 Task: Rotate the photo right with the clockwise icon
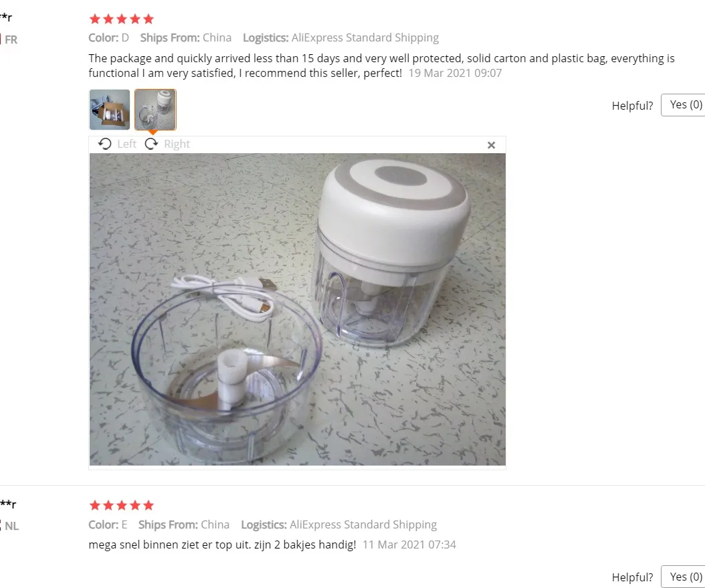coord(152,144)
